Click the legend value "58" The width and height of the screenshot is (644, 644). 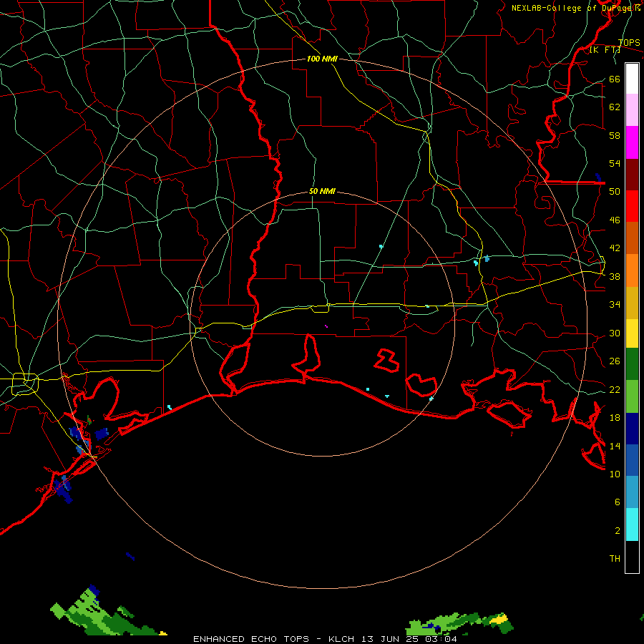615,135
